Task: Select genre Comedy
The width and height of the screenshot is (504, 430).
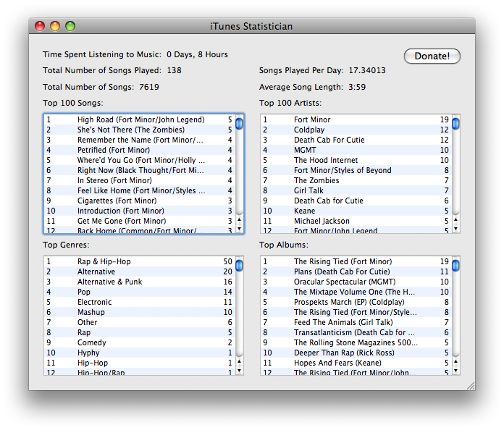Action: click(x=140, y=342)
